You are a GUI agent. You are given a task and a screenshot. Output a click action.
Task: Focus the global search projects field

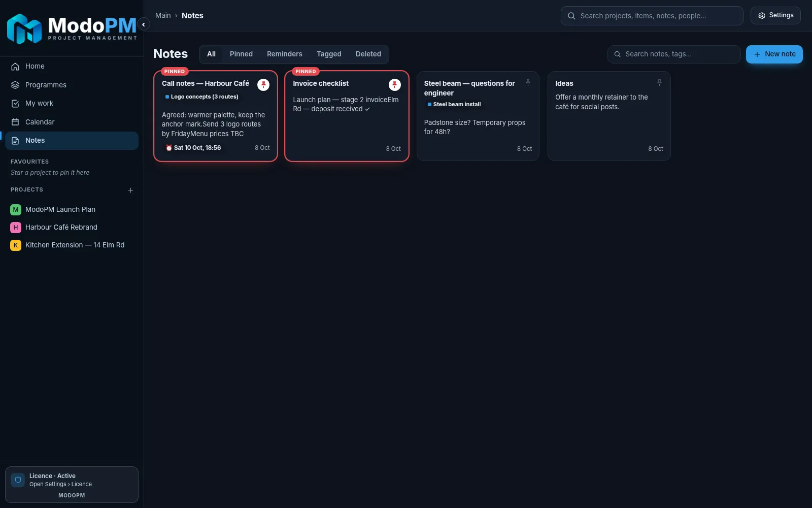[x=652, y=16]
